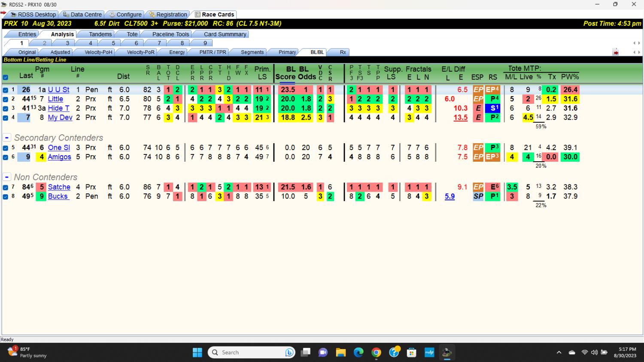Viewport: 644px width, 362px height.
Task: Collapse the Non Contenders group
Action: pos(7,177)
